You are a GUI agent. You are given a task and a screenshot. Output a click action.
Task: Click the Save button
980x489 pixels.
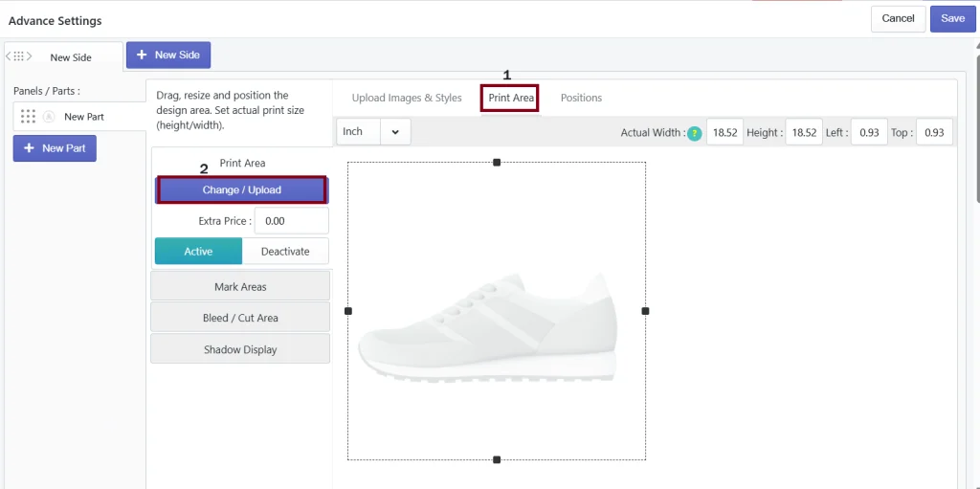[952, 19]
